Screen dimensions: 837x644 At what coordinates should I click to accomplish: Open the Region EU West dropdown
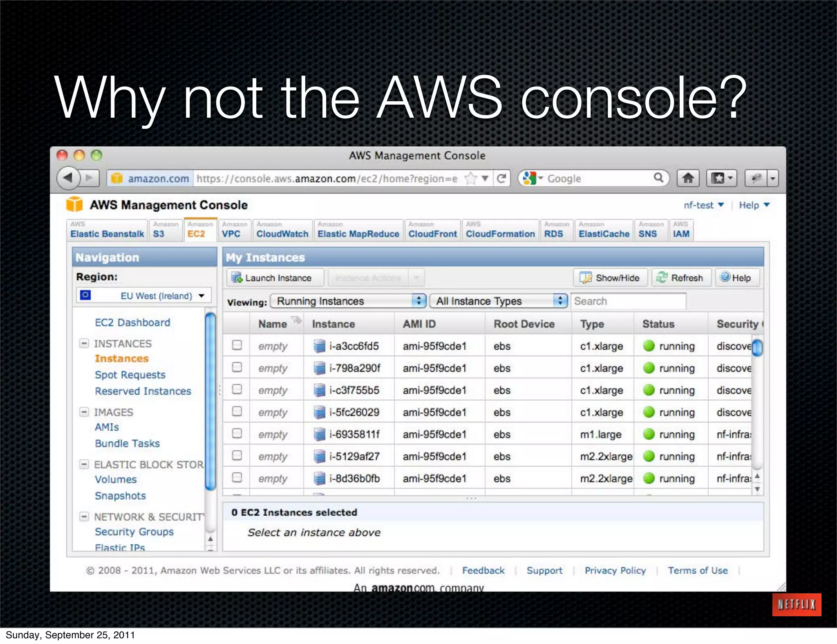(x=143, y=295)
